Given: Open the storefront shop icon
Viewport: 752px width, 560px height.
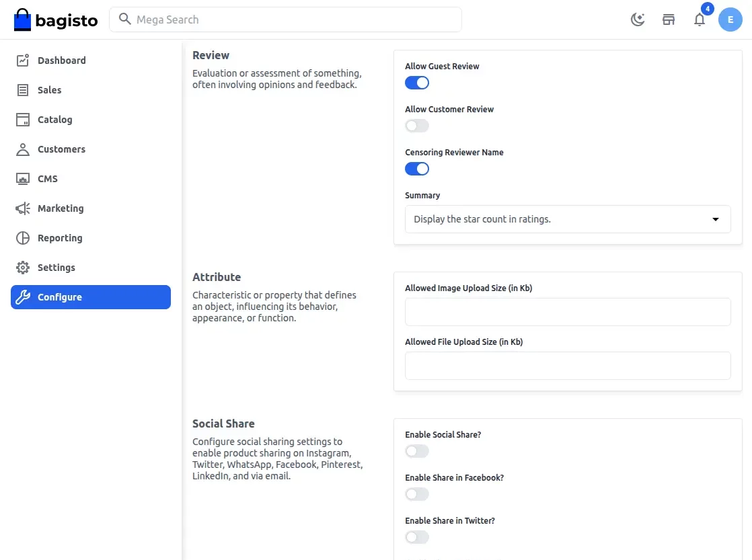Looking at the screenshot, I should 669,19.
